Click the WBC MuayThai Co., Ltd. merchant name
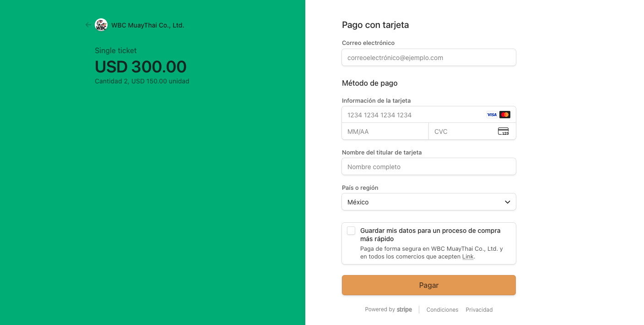The width and height of the screenshot is (644, 325). point(148,25)
